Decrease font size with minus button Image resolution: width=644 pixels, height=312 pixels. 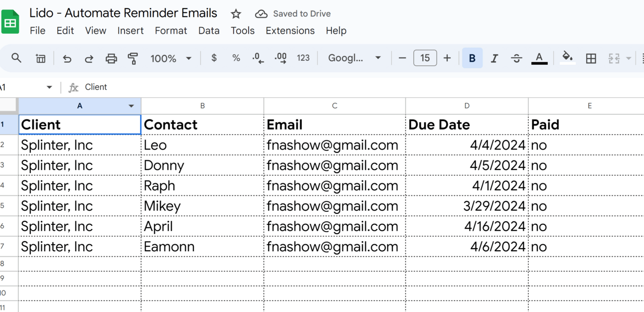[402, 58]
